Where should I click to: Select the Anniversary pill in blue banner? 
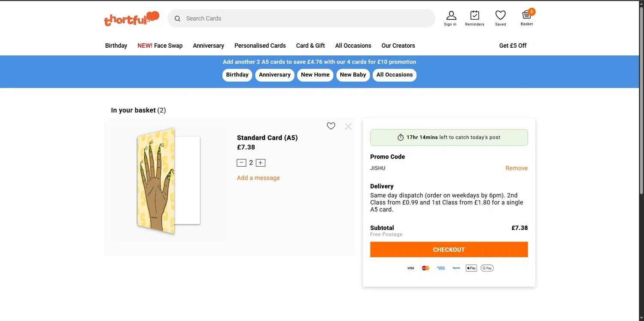(275, 75)
